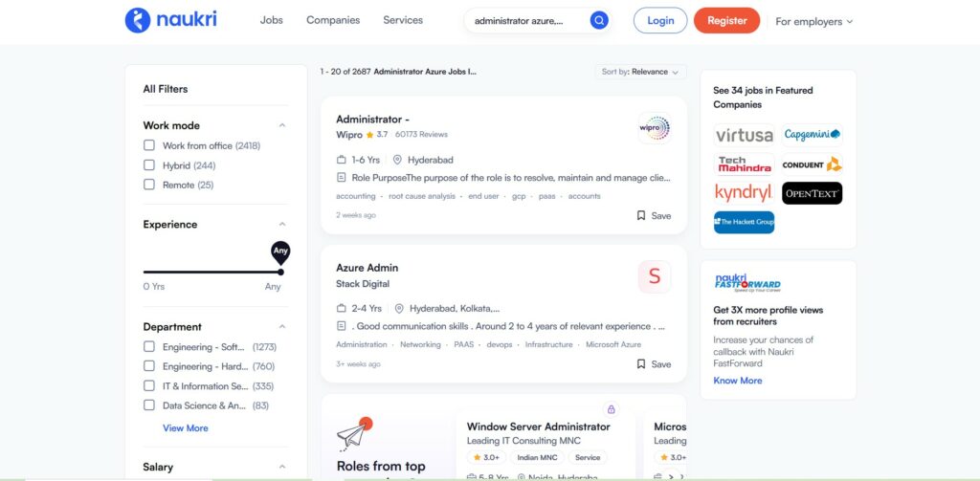Save the Wipro Administrator job bookmark icon

click(640, 215)
